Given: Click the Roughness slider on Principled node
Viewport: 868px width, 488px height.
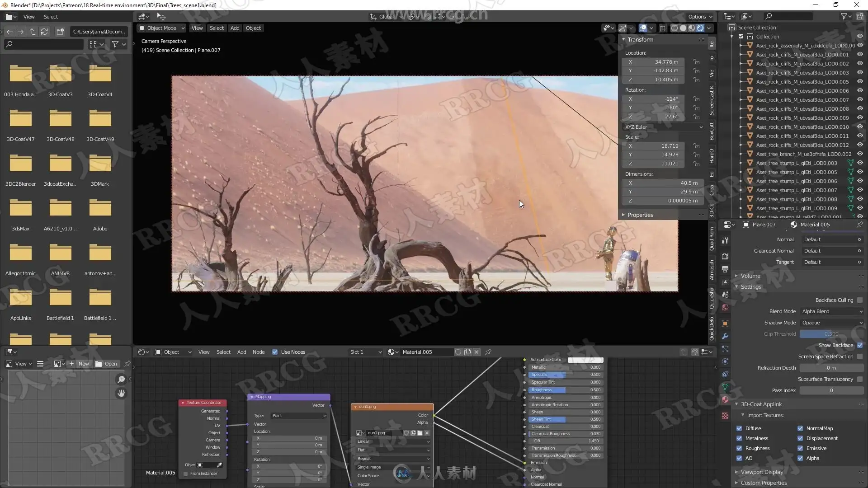Looking at the screenshot, I should (x=566, y=390).
